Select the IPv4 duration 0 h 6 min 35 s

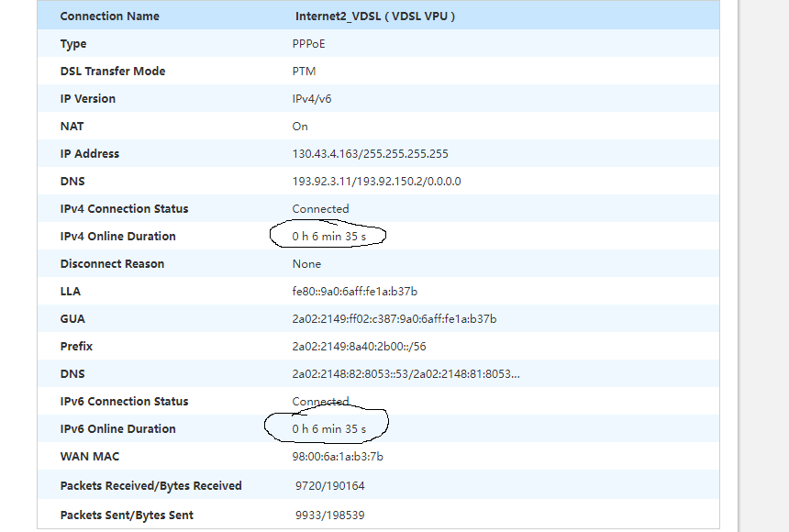pos(329,236)
